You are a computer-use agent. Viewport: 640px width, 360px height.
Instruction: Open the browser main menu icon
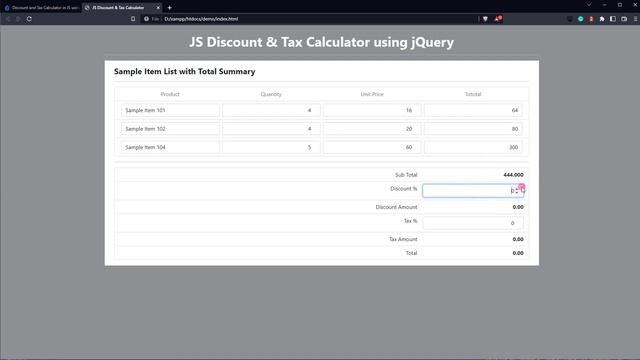pos(636,19)
